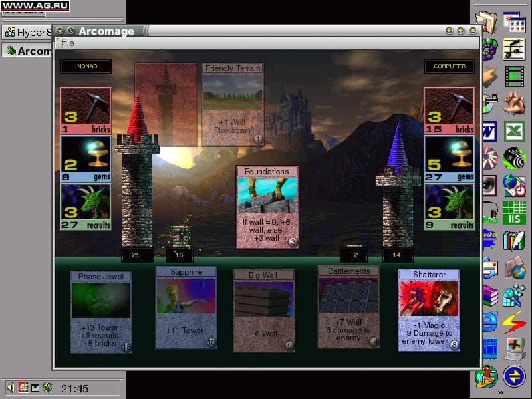Screen dimensions: 532x399
Task: Open the green and black round icon
Action: click(514, 158)
